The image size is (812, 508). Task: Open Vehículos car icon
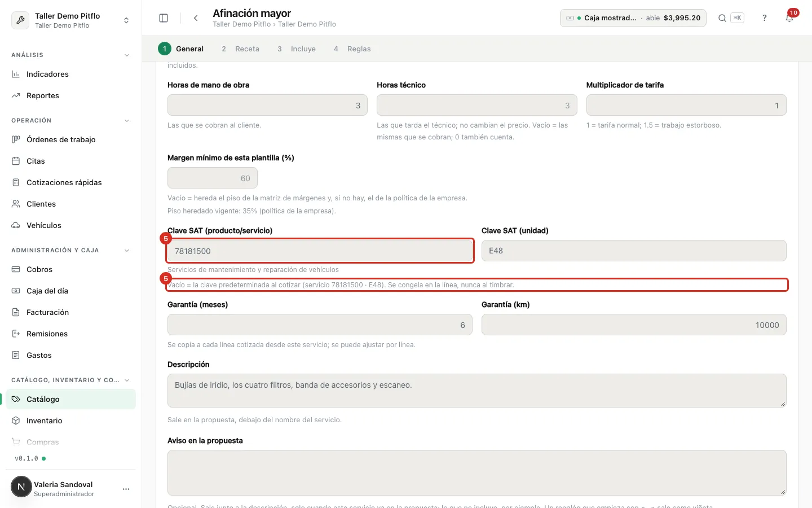click(x=16, y=225)
